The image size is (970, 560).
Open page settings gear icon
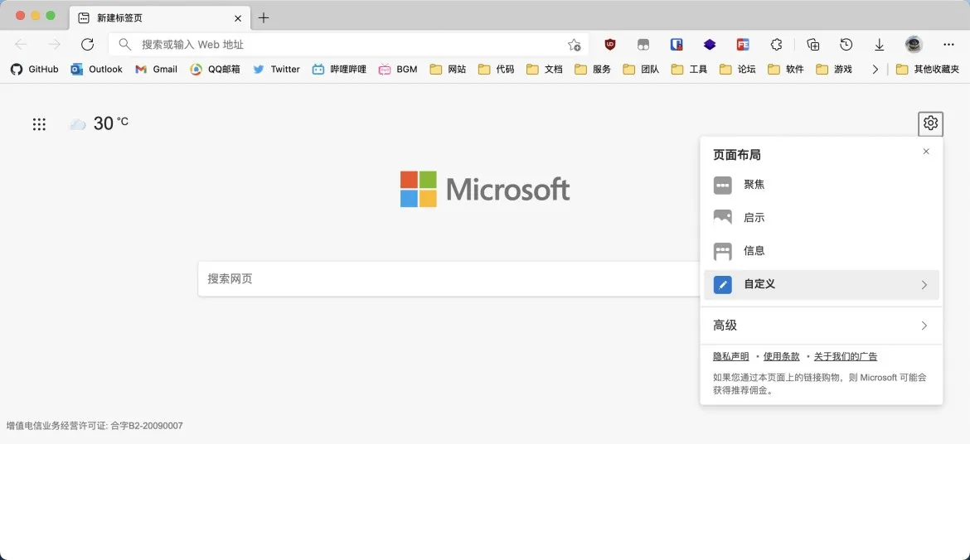coord(930,123)
